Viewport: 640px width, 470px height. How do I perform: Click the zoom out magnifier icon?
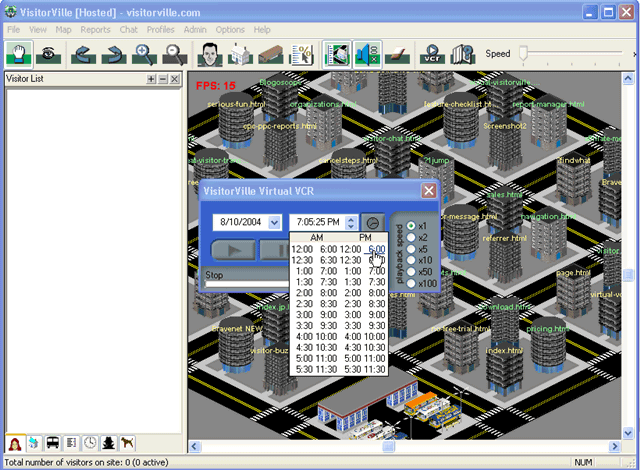tap(175, 55)
